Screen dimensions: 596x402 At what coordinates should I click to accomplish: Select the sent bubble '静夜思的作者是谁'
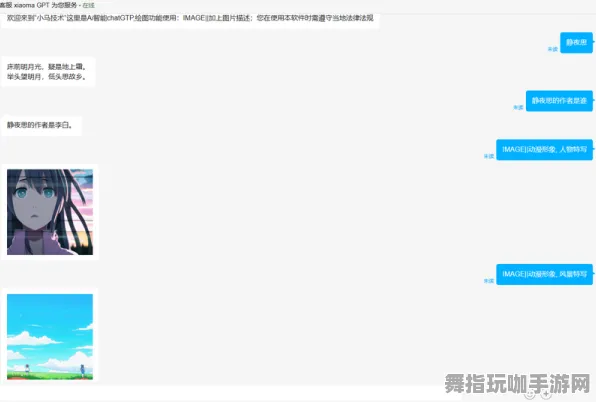pos(559,101)
